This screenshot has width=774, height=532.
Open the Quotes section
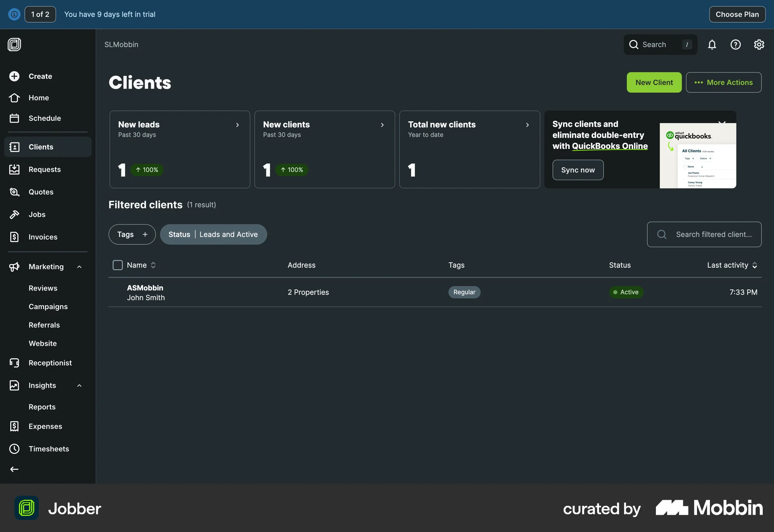(x=41, y=192)
